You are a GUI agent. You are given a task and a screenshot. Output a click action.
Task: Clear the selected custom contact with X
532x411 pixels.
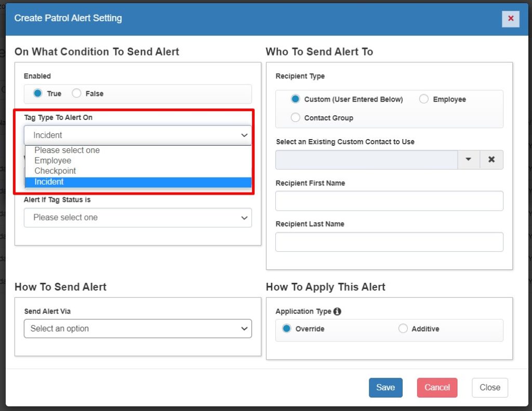point(491,160)
